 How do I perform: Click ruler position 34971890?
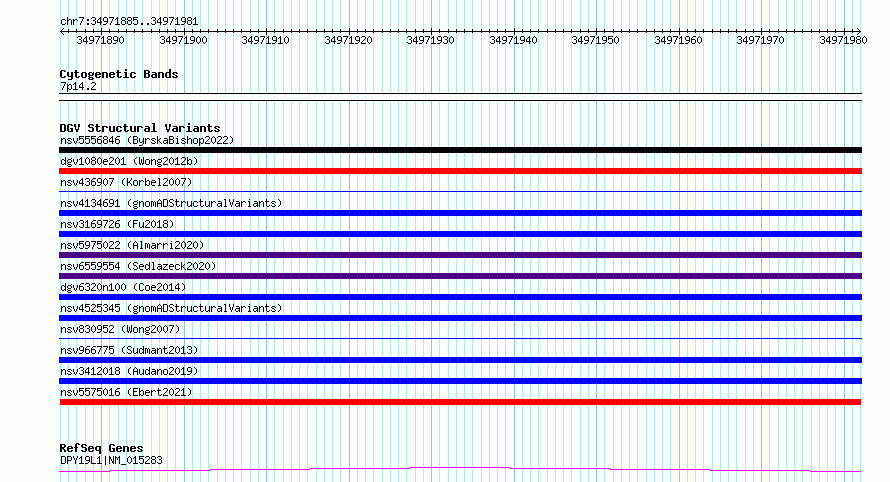(x=100, y=40)
